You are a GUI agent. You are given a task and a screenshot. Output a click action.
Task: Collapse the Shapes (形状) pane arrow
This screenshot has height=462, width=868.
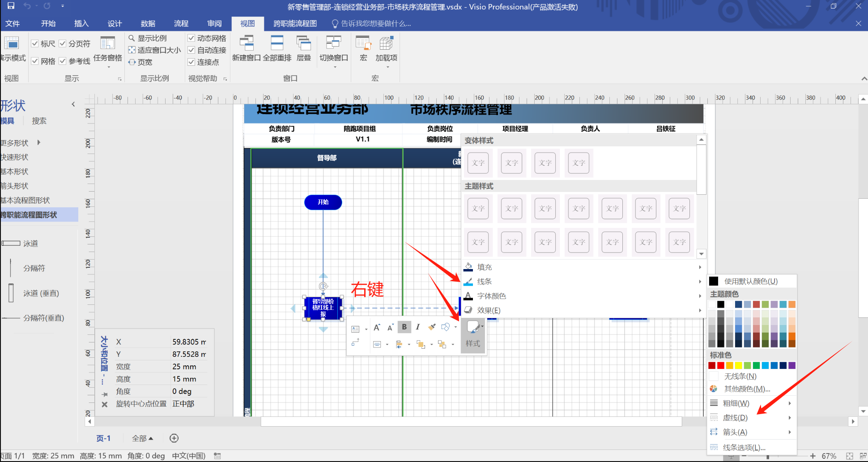(x=73, y=104)
